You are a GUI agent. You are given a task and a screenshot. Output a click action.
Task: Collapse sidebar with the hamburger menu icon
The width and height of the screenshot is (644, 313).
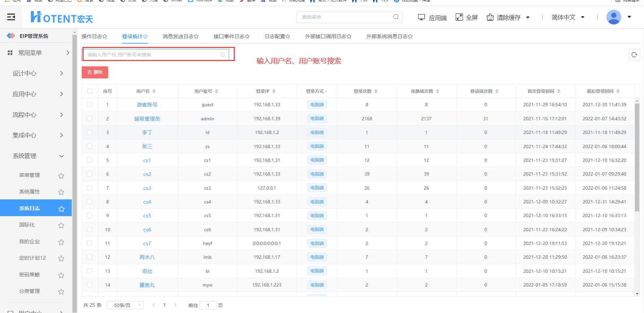[x=11, y=17]
